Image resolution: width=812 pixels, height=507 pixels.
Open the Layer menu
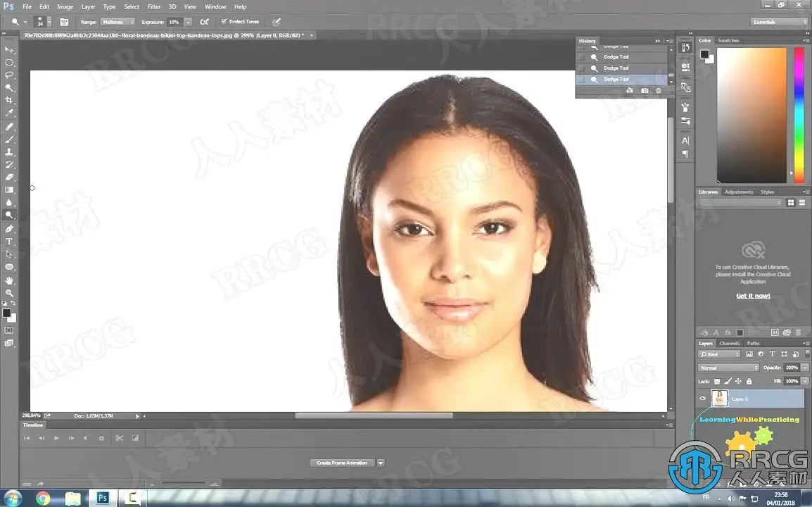pyautogui.click(x=88, y=7)
